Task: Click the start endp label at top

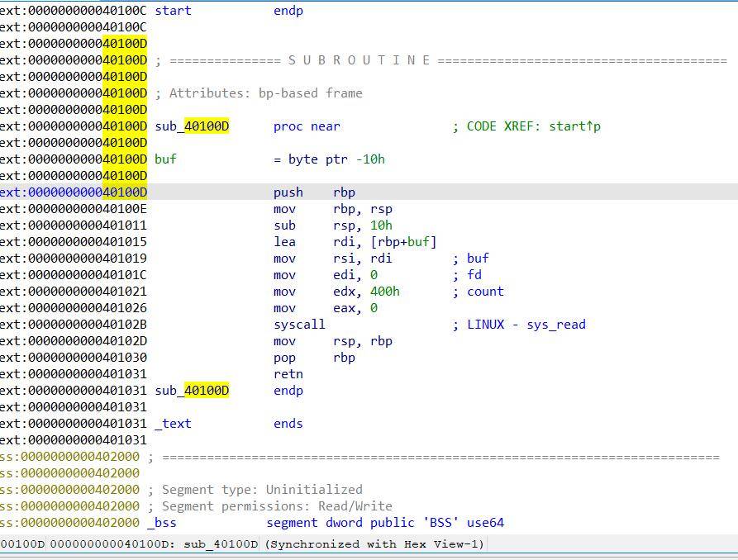Action: pos(173,11)
